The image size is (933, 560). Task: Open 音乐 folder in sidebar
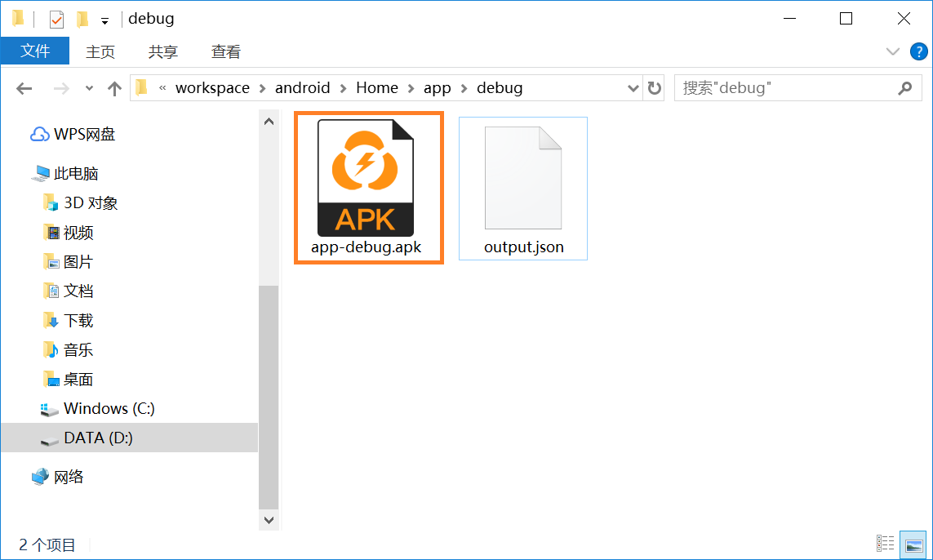69,350
